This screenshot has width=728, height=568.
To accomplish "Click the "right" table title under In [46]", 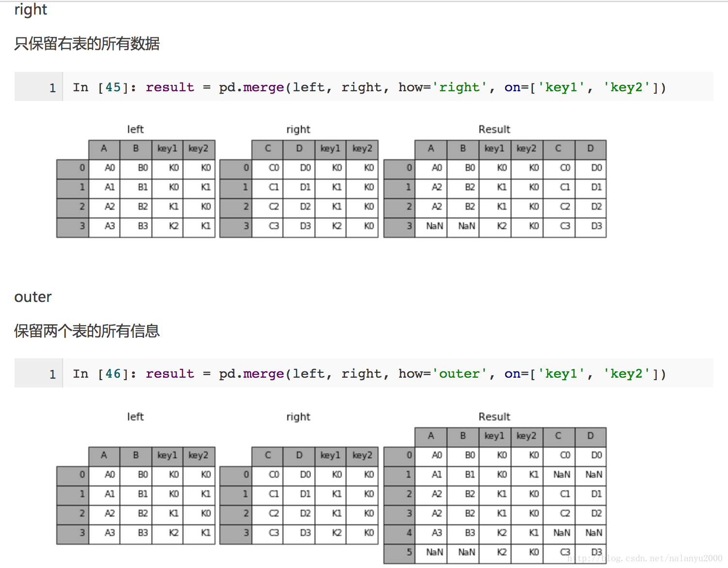I will [298, 417].
